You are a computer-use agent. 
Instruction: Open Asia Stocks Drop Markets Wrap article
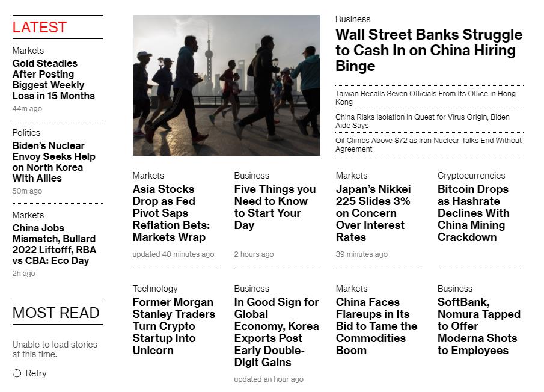171,213
